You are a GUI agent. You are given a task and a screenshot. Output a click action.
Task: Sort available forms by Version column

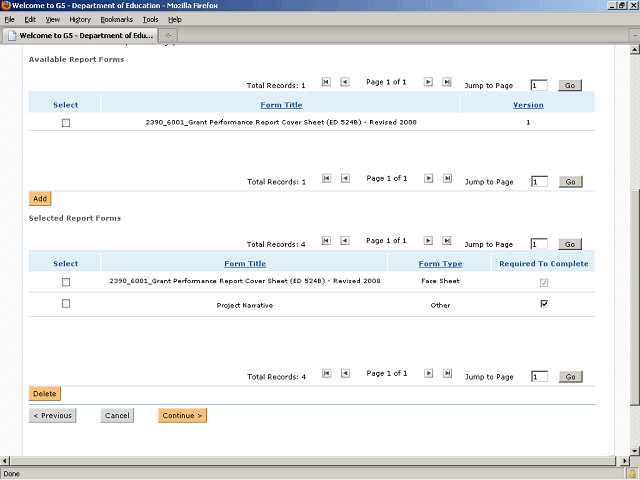click(x=528, y=105)
